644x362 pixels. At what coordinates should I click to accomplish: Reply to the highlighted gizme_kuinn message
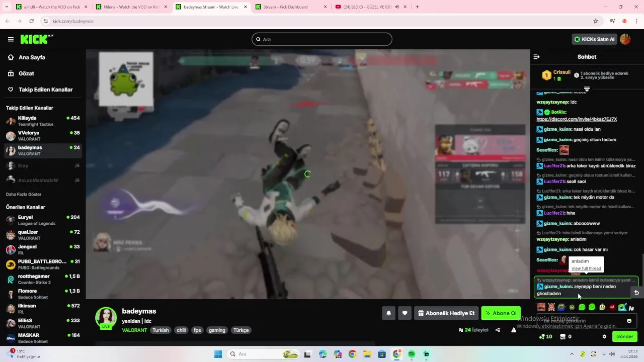coord(636,292)
